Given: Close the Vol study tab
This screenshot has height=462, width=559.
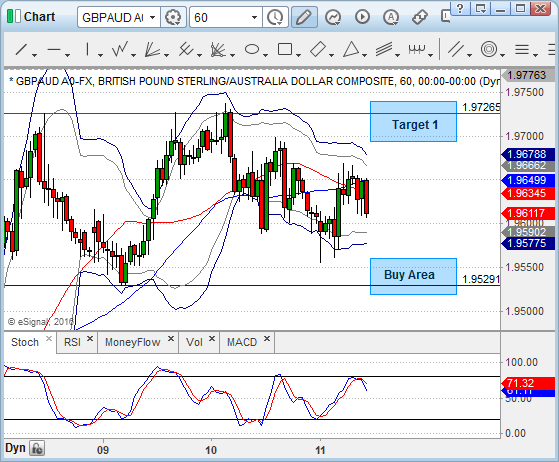Looking at the screenshot, I should 212,338.
